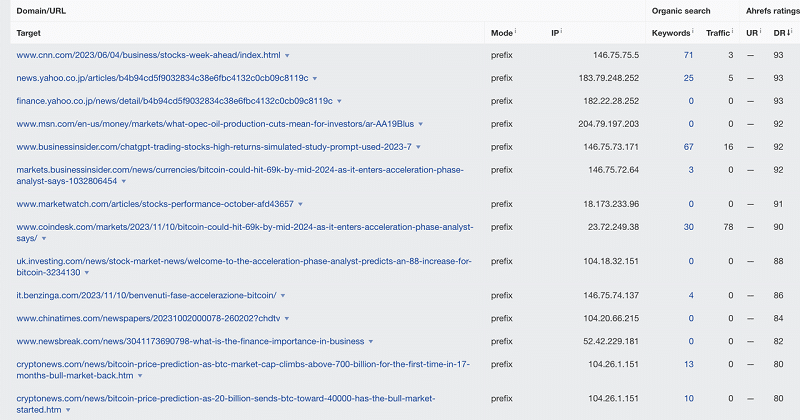Open keywords count 67 for businessinsider.com
The image size is (800, 420).
688,147
